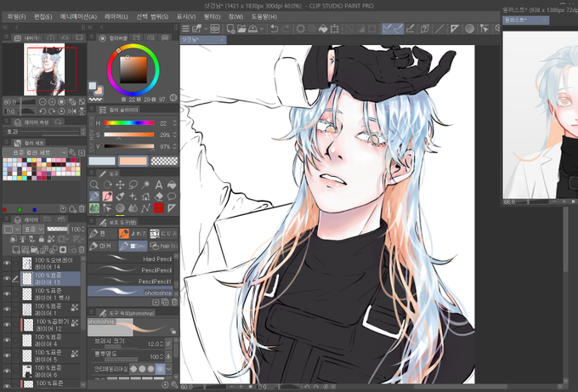Adjust the Hue value stepper
This screenshot has width=578, height=392.
pyautogui.click(x=174, y=123)
